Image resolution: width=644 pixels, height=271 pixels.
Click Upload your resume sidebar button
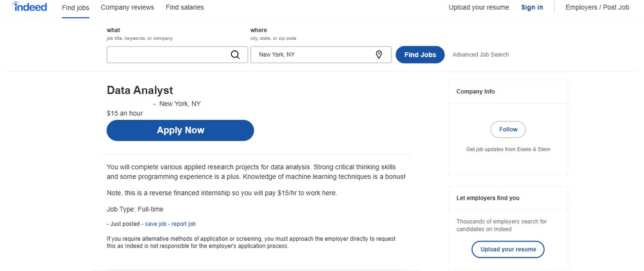(x=508, y=249)
